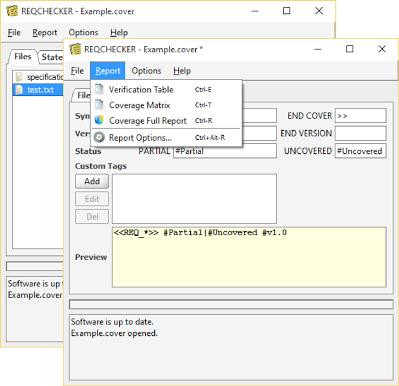Open Options menu in front window
Screen dimensions: 399x386
pos(146,71)
